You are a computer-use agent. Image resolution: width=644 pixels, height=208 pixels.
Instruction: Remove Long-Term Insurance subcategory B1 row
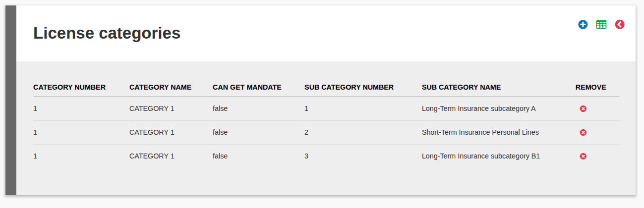click(583, 156)
